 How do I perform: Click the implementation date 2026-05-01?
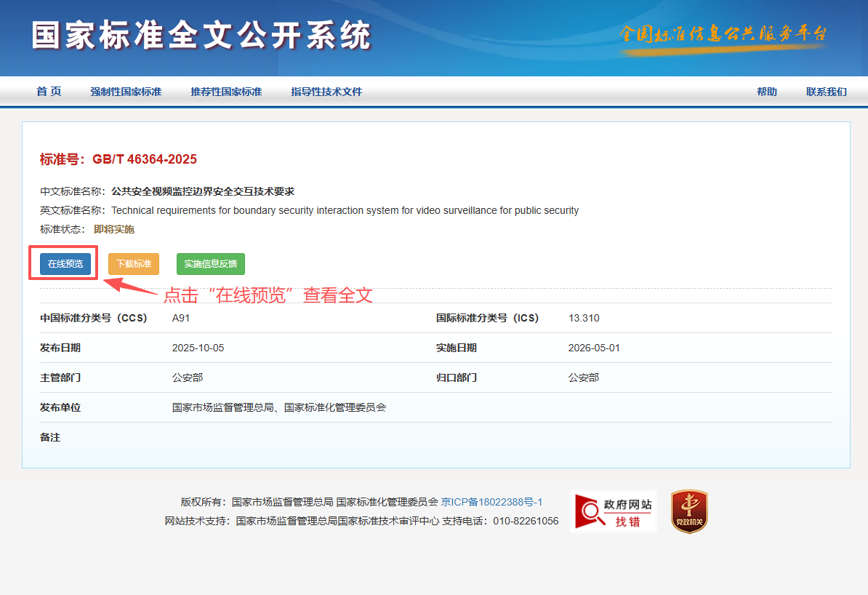594,348
